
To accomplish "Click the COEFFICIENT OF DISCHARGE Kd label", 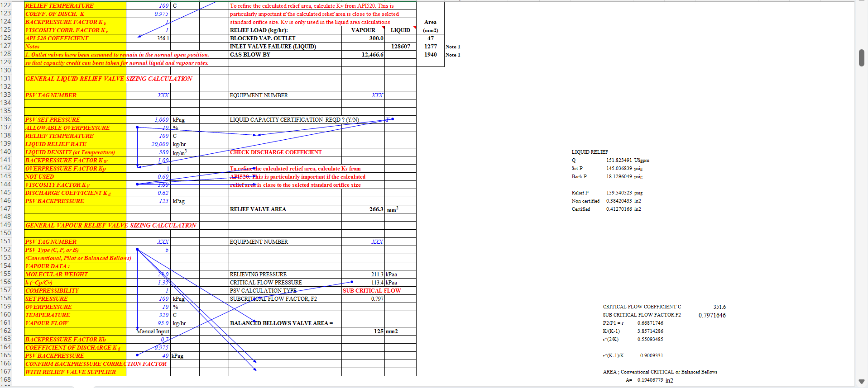I will point(75,348).
